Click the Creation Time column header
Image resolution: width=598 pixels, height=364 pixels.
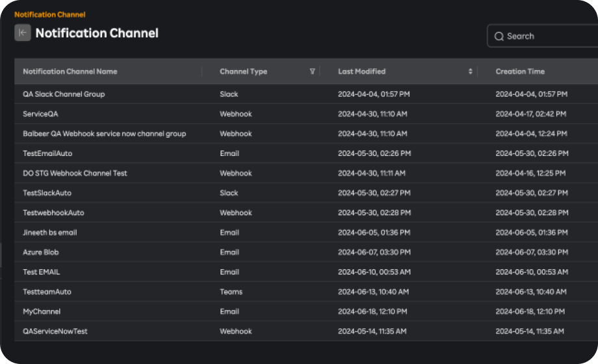tap(520, 71)
